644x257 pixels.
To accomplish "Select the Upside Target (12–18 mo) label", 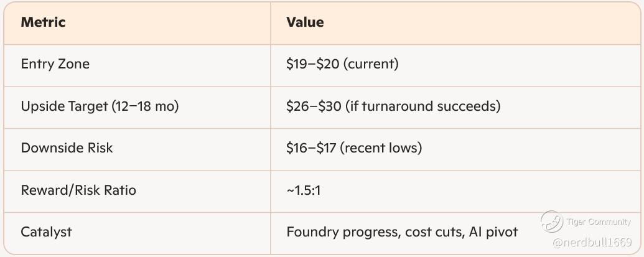I will click(x=100, y=106).
